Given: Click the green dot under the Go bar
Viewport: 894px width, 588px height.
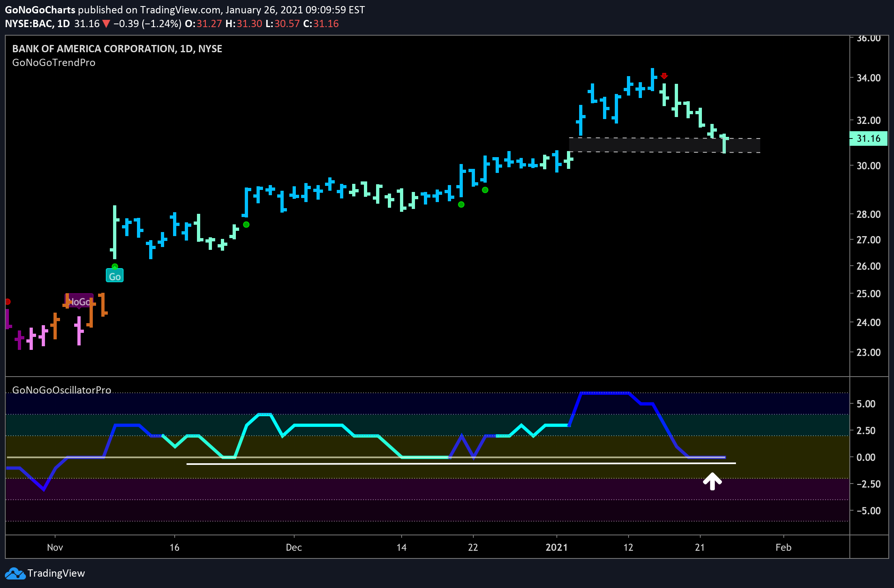Looking at the screenshot, I should coord(115,266).
